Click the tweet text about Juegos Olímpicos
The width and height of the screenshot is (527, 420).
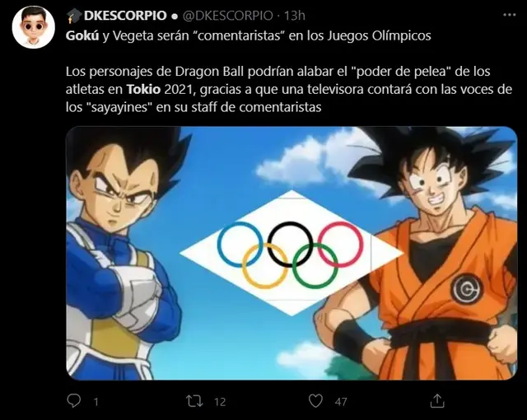[x=249, y=35]
